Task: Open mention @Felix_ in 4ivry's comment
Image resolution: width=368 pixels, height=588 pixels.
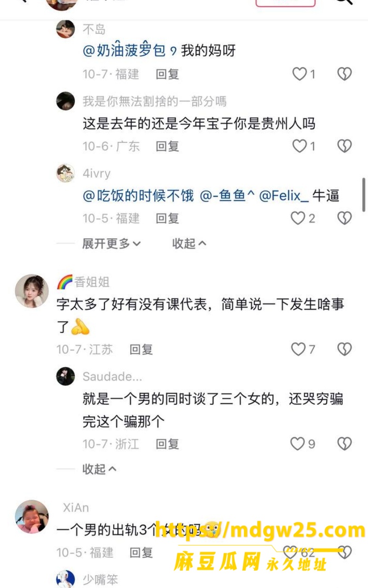Action: pyautogui.click(x=284, y=196)
